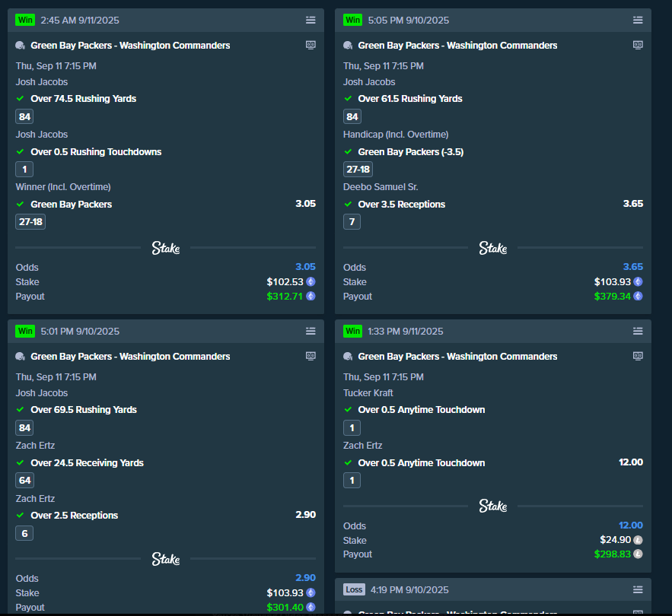672x616 pixels.
Task: Select Over 61.5 Rushing Yards selection
Action: pos(410,99)
